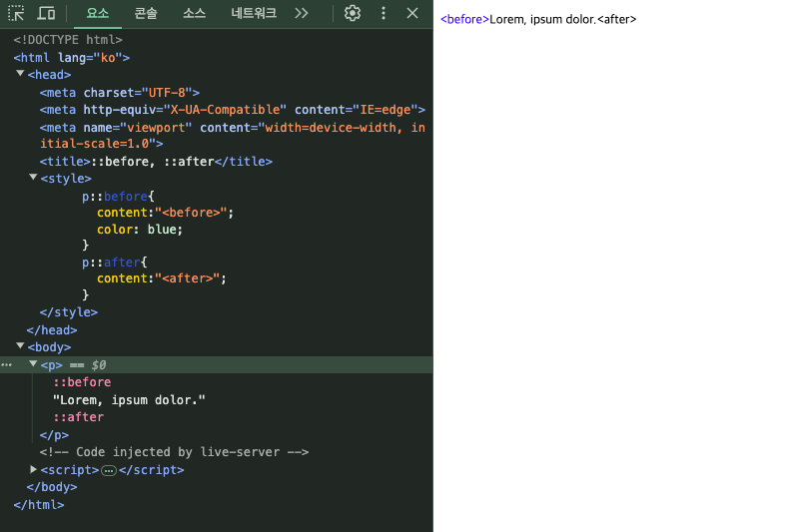Select the meta charset UTF-8 node
This screenshot has width=787, height=532.
[x=120, y=93]
